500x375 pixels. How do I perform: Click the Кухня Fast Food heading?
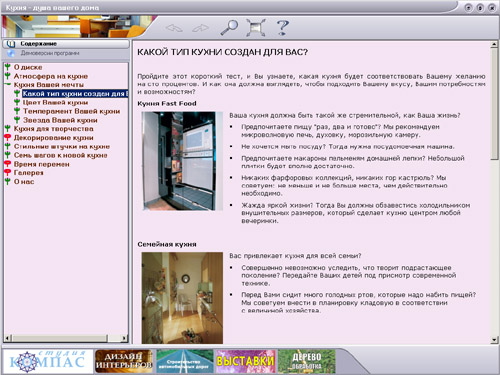[x=167, y=103]
